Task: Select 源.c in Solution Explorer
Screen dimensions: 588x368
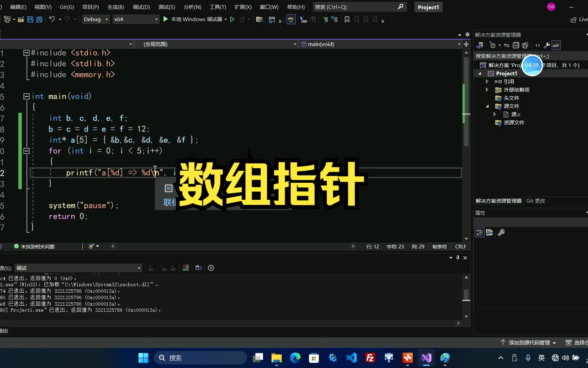Action: tap(516, 114)
